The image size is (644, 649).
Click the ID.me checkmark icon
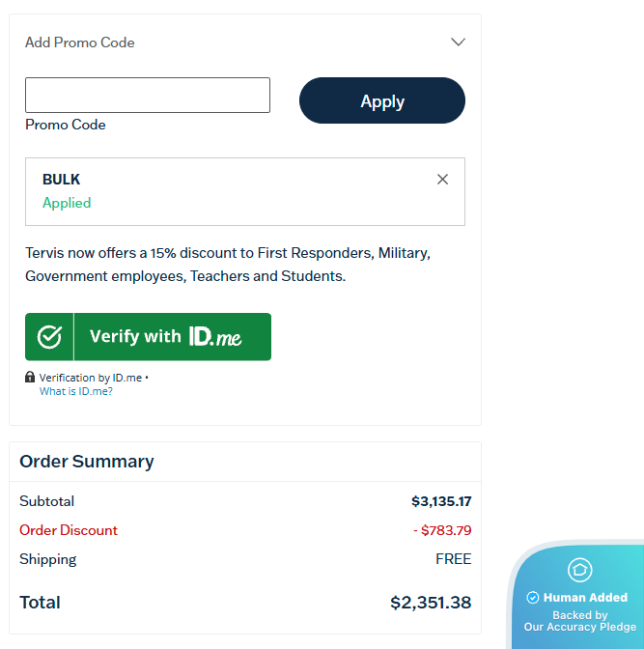coord(49,337)
